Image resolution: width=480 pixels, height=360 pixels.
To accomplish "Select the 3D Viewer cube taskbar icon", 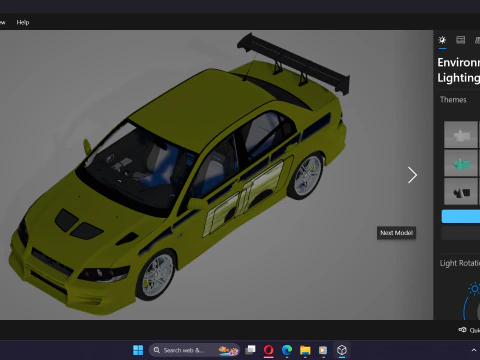I will point(342,350).
